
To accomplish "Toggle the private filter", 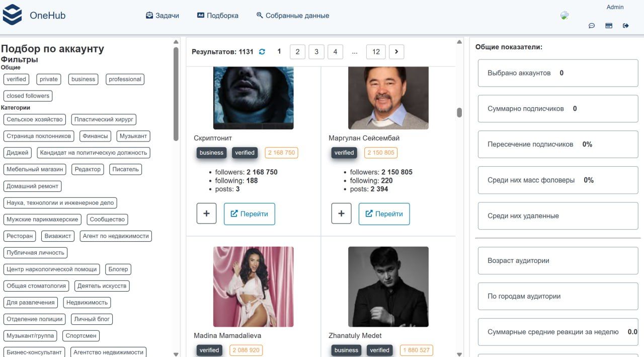I will click(x=49, y=79).
